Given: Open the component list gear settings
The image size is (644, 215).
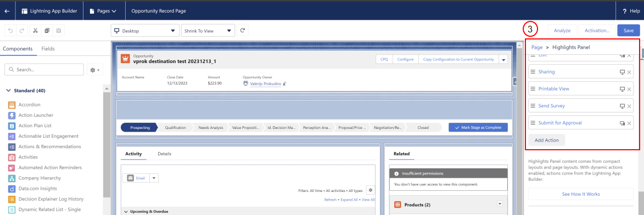Looking at the screenshot, I should [95, 70].
